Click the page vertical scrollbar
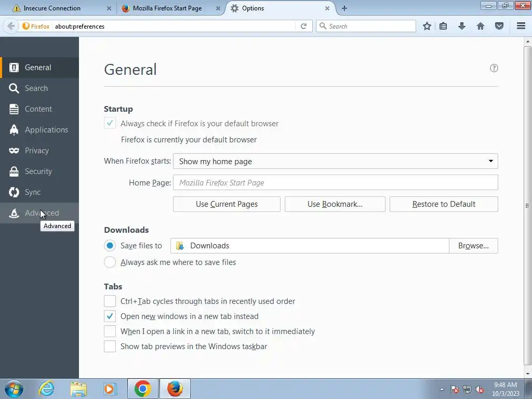This screenshot has height=399, width=532. (527, 206)
